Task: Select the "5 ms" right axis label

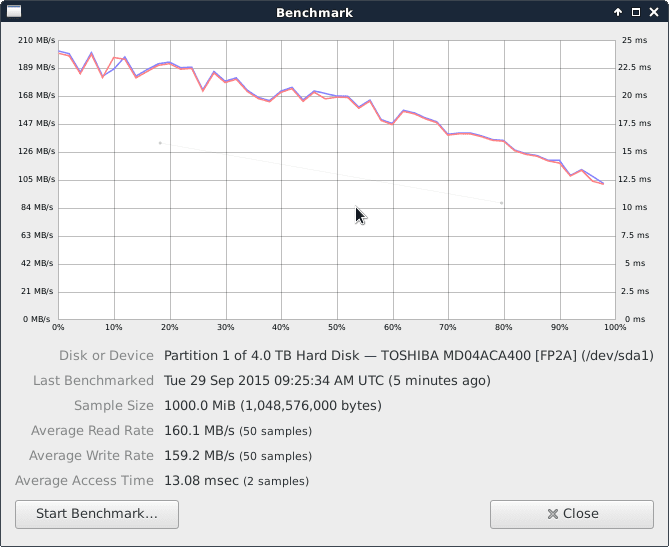Action: coord(635,263)
